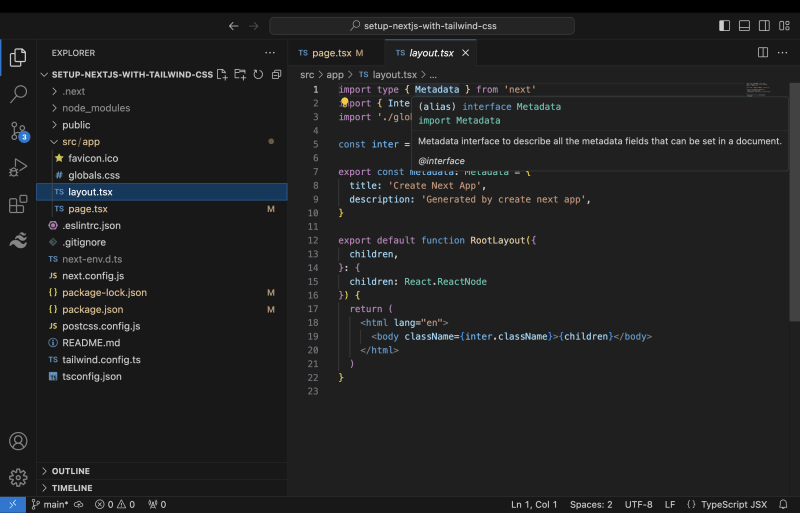The width and height of the screenshot is (800, 513).
Task: Open package.json file
Action: click(x=162, y=309)
